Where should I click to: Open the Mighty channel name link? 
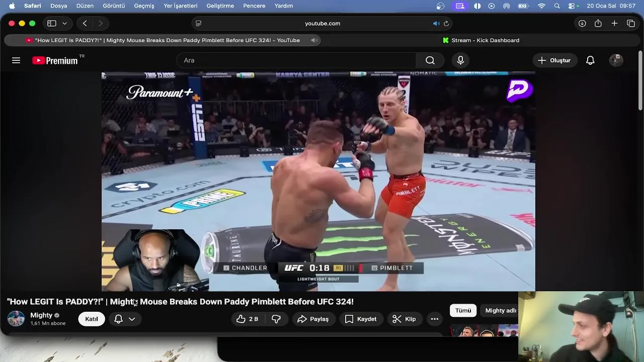click(x=41, y=315)
